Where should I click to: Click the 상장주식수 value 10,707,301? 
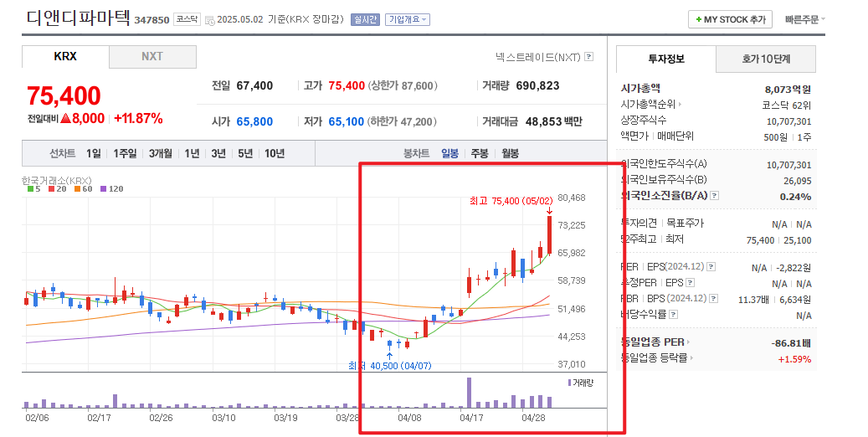pyautogui.click(x=788, y=121)
